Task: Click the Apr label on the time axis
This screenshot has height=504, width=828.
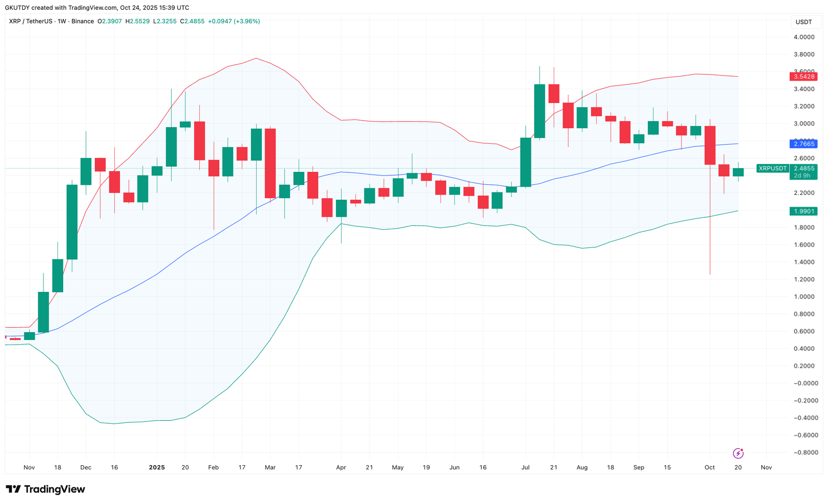Action: [341, 467]
